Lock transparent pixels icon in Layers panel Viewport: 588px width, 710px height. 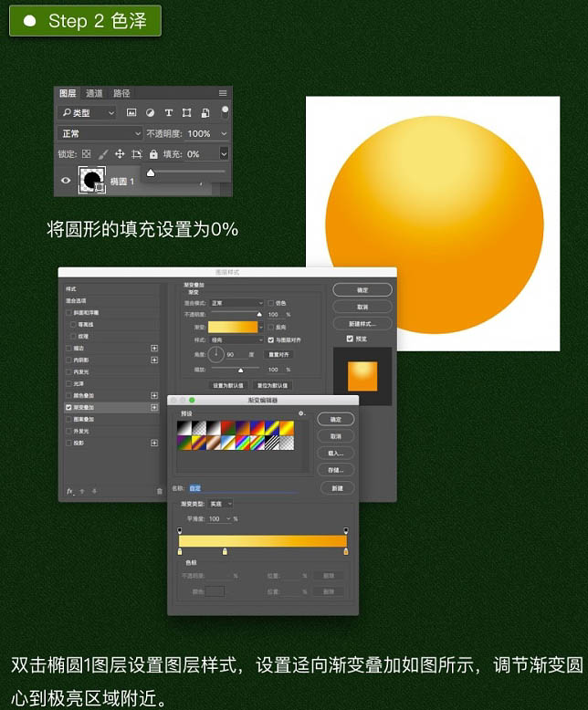(x=86, y=154)
